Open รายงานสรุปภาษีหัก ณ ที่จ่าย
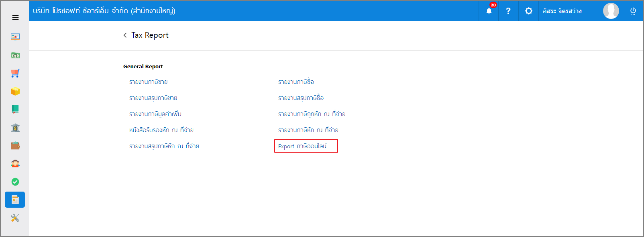Image resolution: width=644 pixels, height=237 pixels. [x=164, y=146]
